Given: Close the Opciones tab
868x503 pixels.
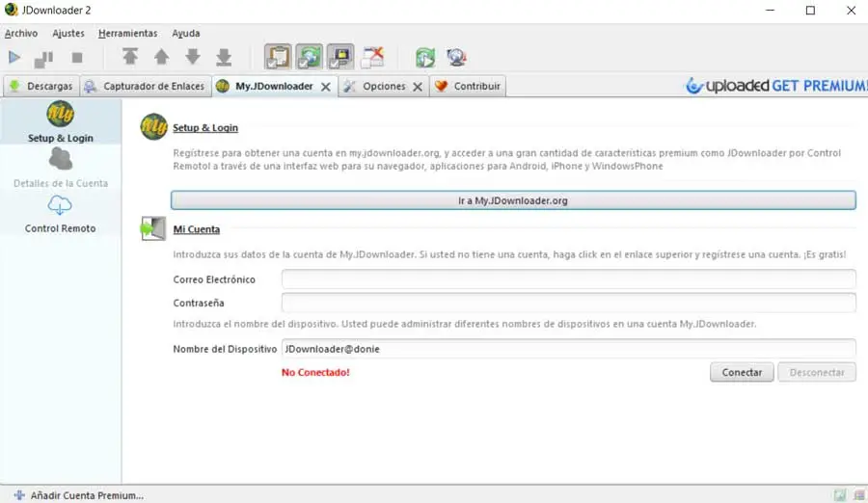Looking at the screenshot, I should [x=418, y=87].
